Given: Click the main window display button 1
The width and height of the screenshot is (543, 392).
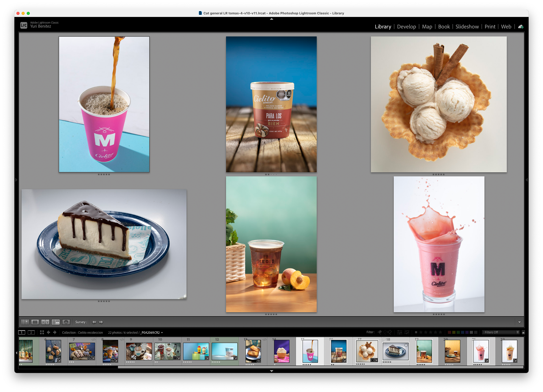Looking at the screenshot, I should point(22,332).
